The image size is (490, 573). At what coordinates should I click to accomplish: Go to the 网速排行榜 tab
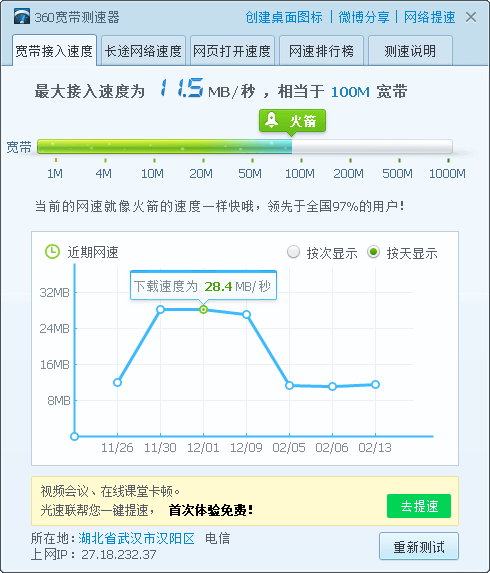point(321,50)
